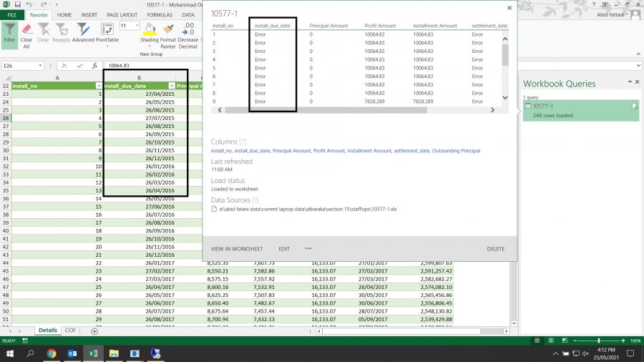
Task: Open Windows Start menu
Action: tap(10, 353)
